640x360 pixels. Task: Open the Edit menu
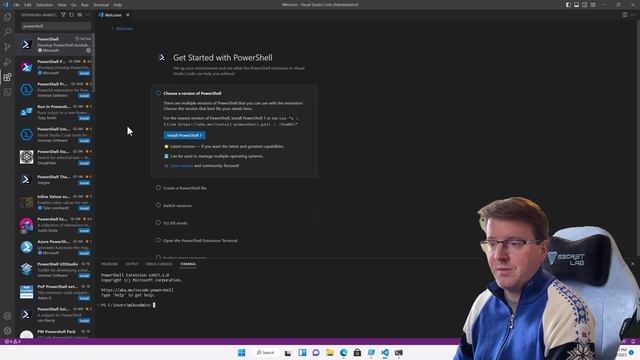click(28, 5)
